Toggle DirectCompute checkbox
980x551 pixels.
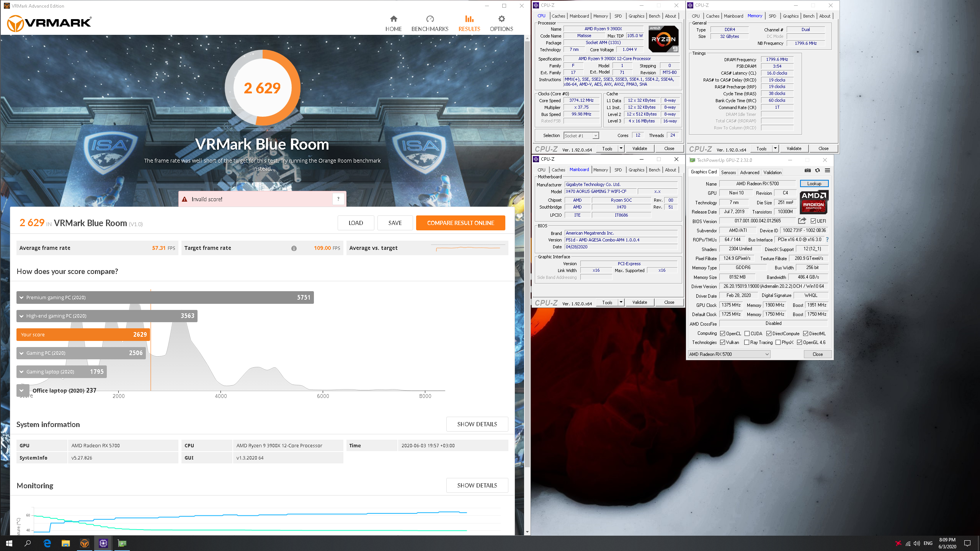point(769,334)
